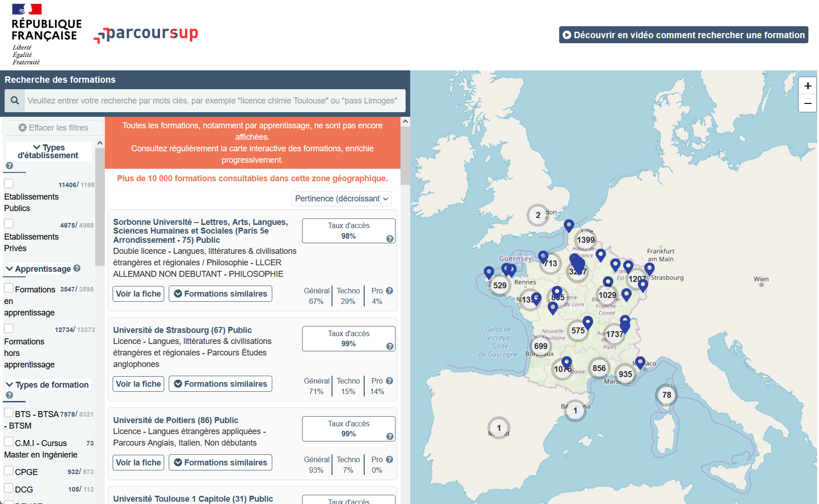
Task: Check the C.M.I Cursus Master en Ingénierie box
Action: tap(9, 441)
